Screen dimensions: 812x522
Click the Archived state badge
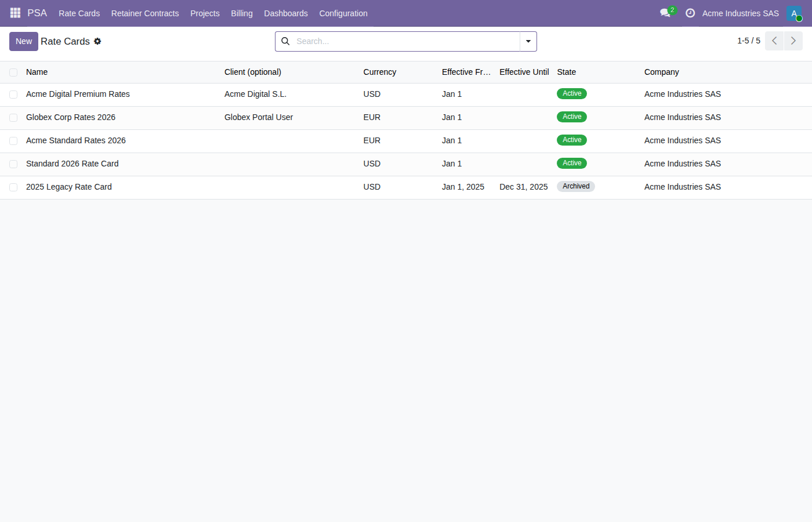coord(576,186)
